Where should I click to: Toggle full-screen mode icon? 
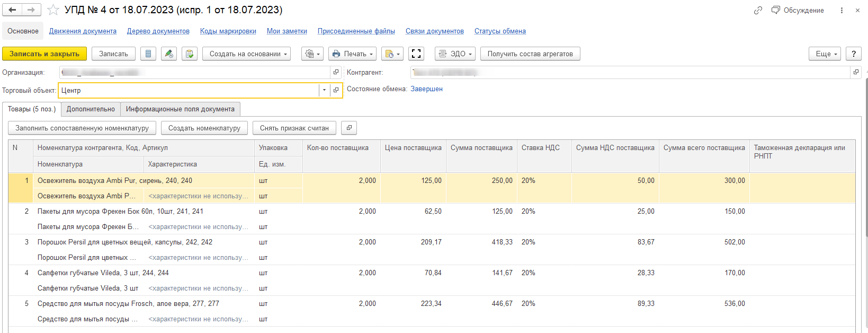416,54
